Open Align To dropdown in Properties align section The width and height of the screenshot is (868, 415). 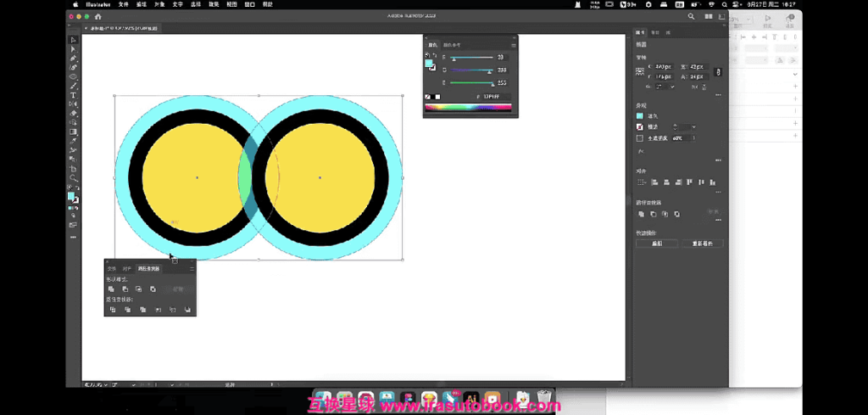coord(641,182)
